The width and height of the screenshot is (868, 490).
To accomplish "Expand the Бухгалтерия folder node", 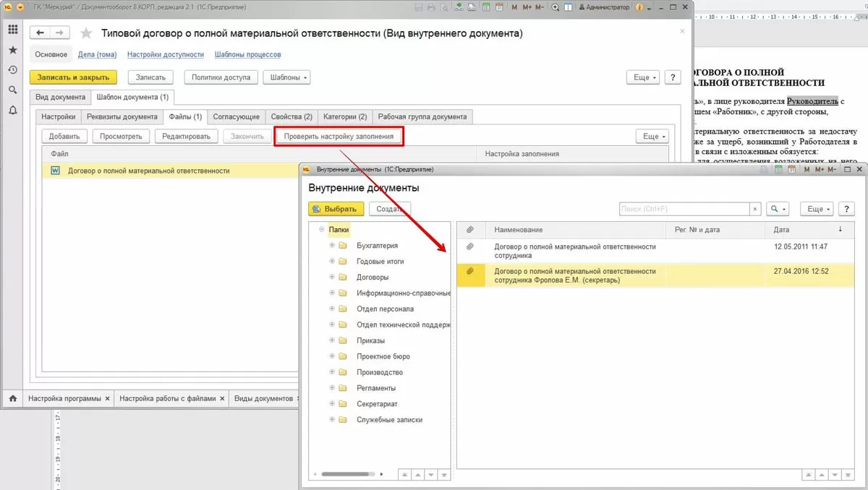I will click(x=332, y=246).
